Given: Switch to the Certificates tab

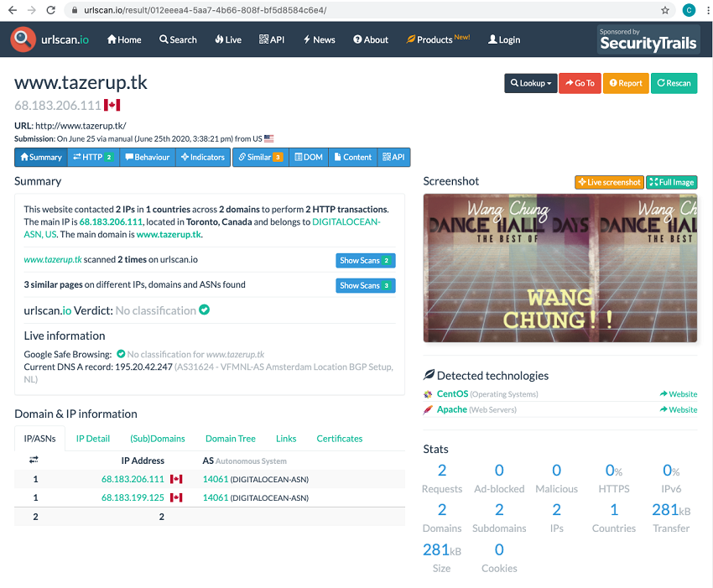Looking at the screenshot, I should (340, 439).
